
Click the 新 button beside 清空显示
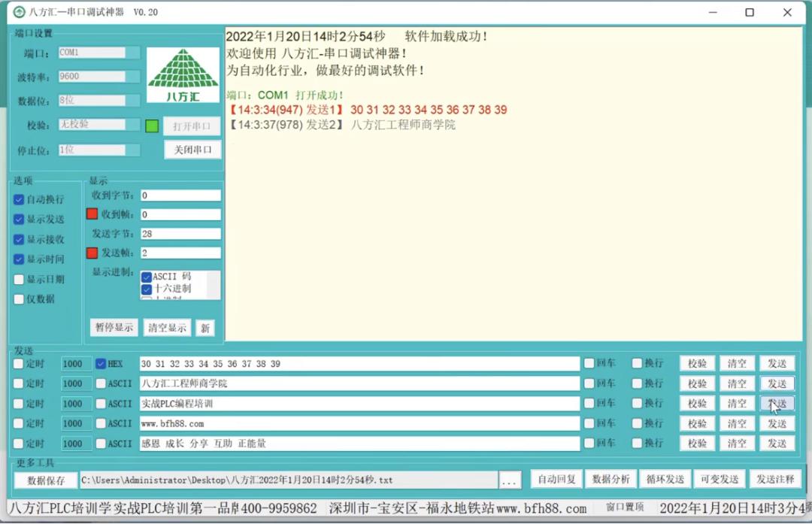click(x=205, y=328)
